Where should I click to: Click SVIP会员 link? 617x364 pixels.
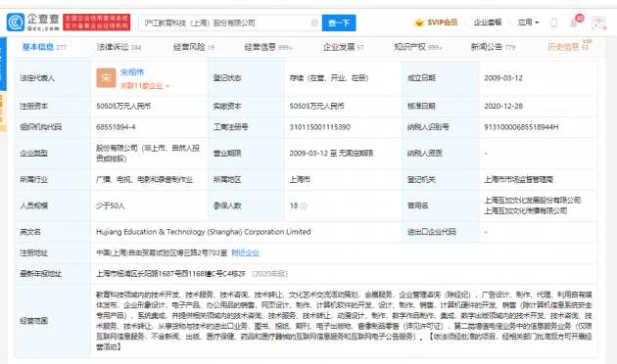(x=443, y=23)
